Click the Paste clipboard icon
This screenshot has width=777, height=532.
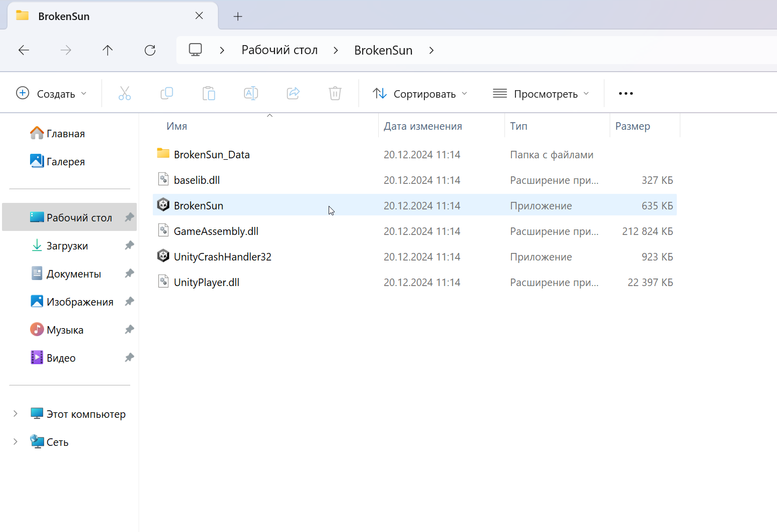[209, 93]
